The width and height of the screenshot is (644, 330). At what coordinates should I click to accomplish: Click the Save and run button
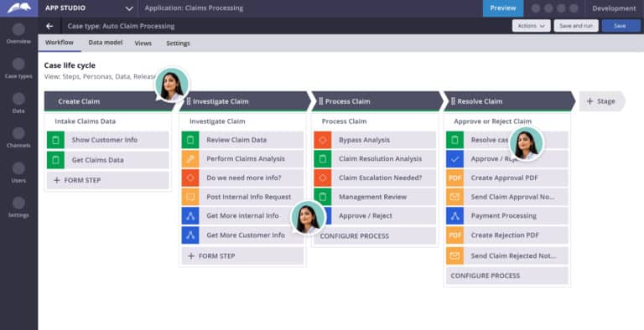(x=576, y=26)
